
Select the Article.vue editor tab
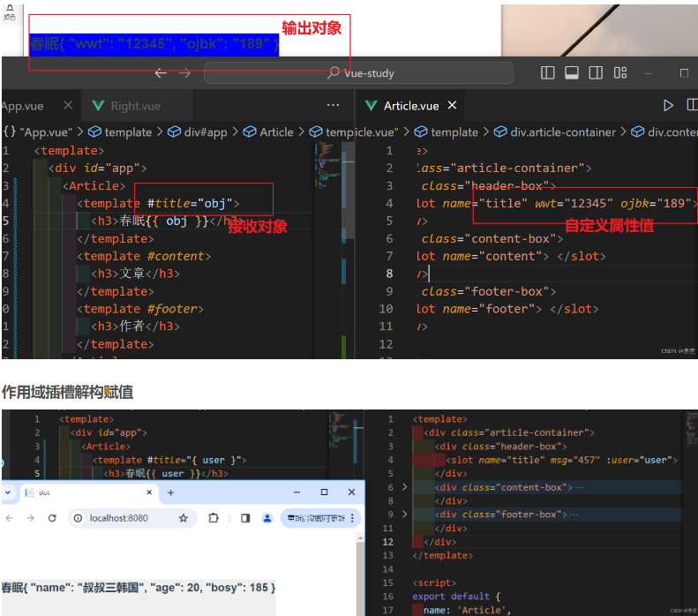[409, 106]
